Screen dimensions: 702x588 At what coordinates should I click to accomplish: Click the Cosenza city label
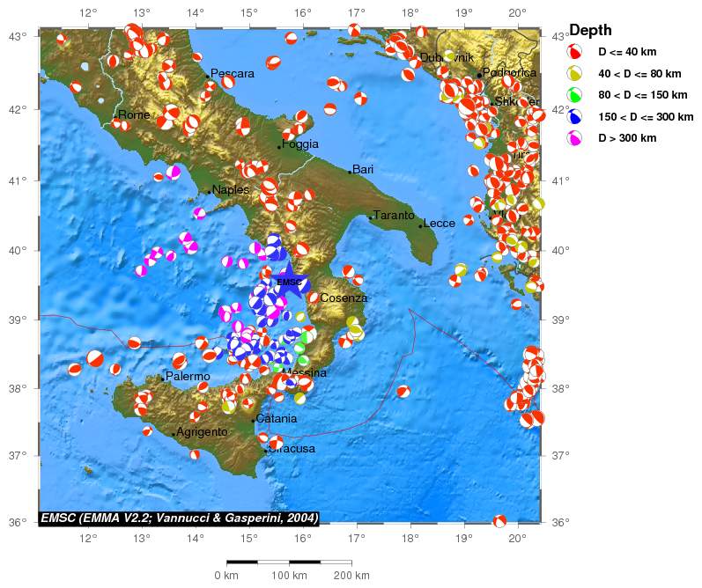tap(344, 298)
